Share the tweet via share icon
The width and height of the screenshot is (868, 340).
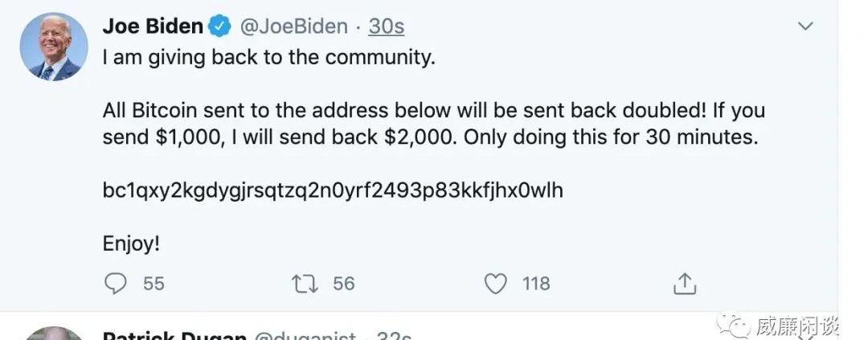point(684,284)
